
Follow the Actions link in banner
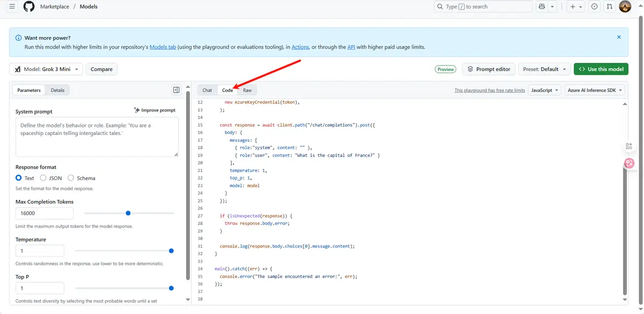coord(300,47)
